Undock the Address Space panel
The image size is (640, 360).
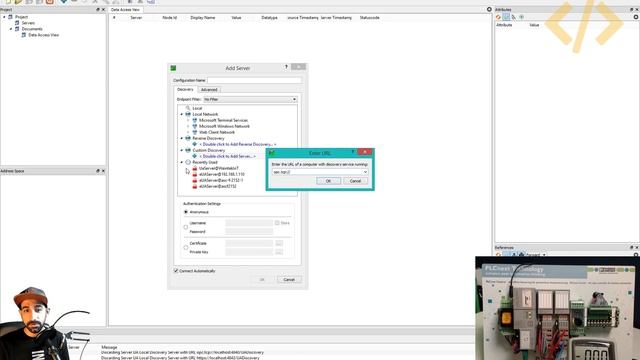[98, 171]
